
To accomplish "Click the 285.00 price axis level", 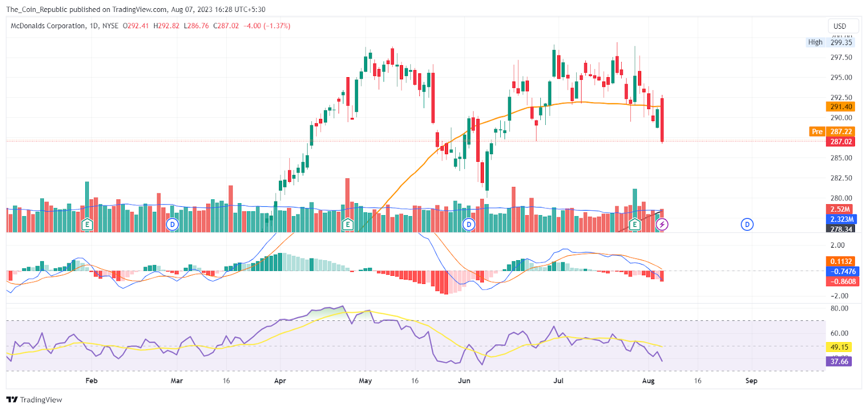I will pos(841,158).
